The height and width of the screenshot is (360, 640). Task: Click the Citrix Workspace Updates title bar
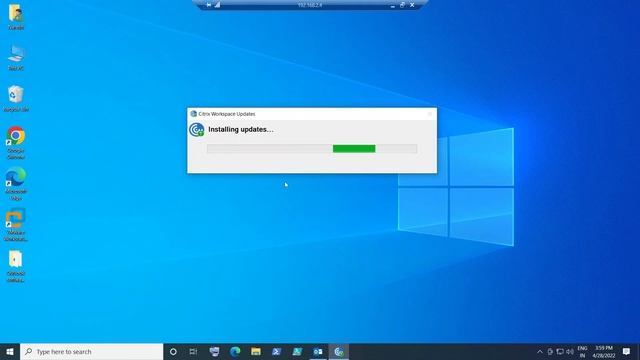pos(312,114)
